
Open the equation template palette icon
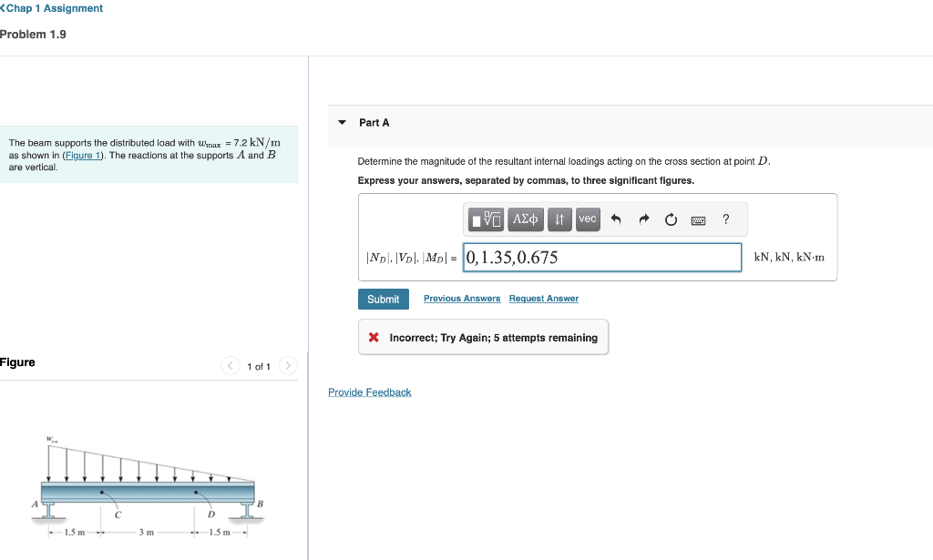(487, 219)
